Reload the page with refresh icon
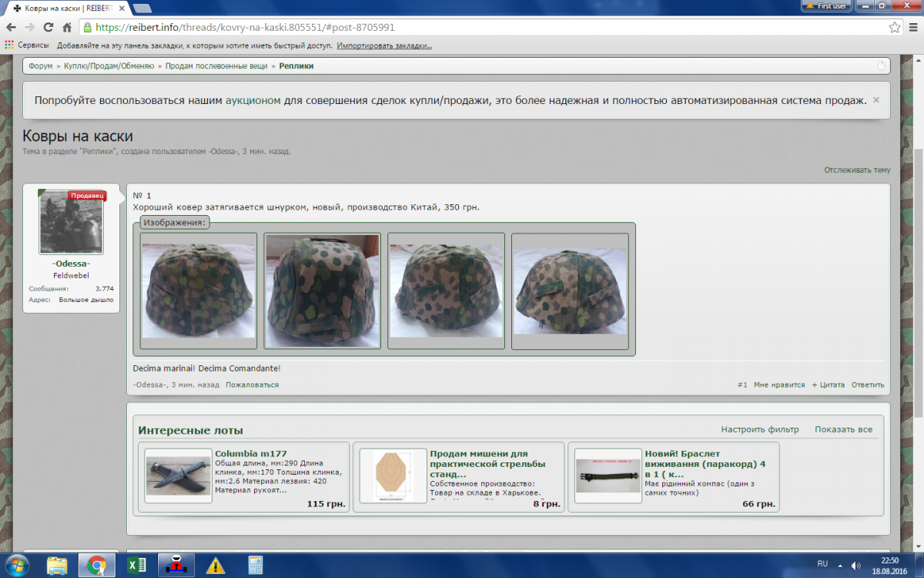This screenshot has width=924, height=578. (48, 27)
